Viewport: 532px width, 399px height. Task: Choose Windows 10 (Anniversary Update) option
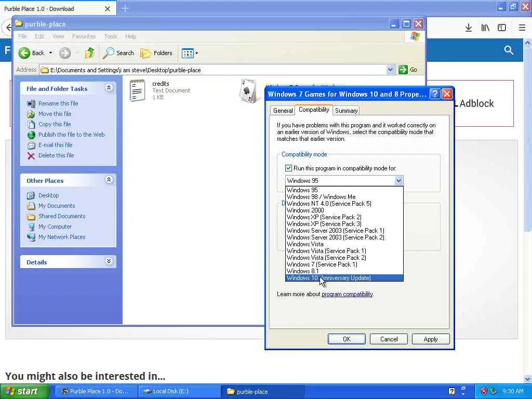pyautogui.click(x=344, y=278)
